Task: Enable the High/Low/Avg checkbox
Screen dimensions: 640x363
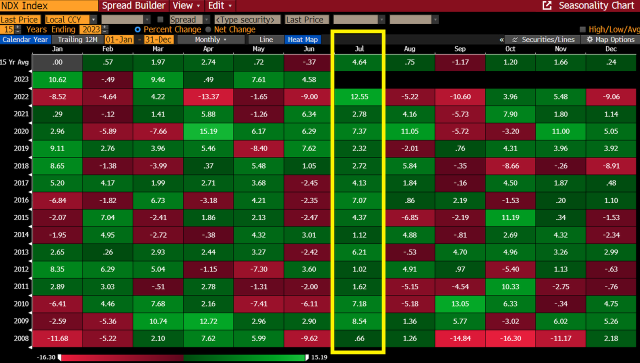Action: coord(583,29)
